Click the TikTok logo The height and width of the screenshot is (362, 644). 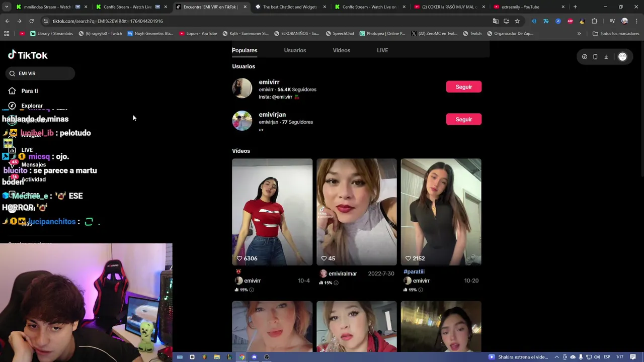28,55
